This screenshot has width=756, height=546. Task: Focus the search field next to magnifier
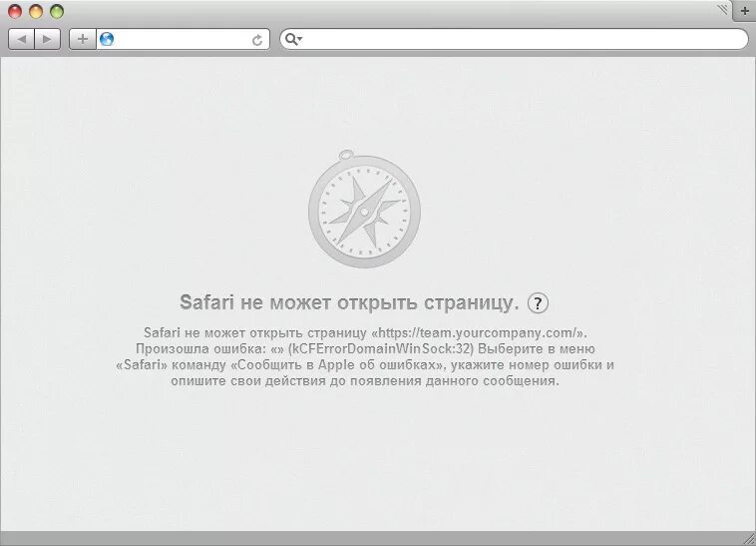pyautogui.click(x=524, y=39)
